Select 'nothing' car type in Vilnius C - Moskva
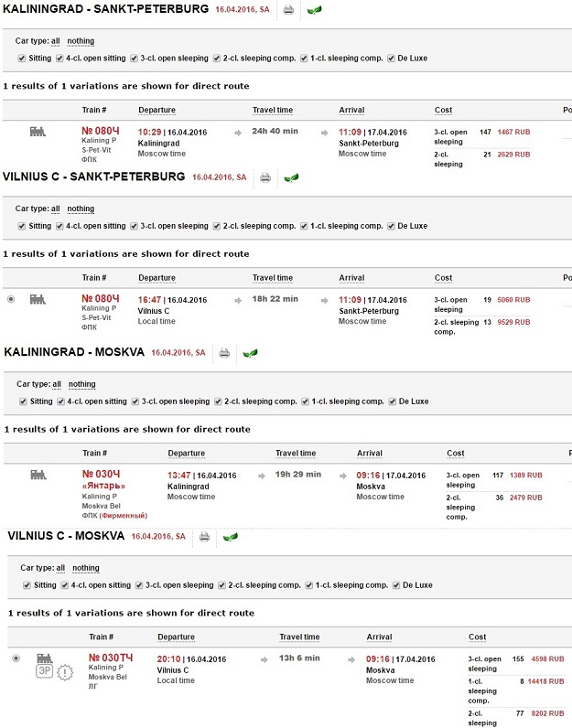 pyautogui.click(x=86, y=568)
